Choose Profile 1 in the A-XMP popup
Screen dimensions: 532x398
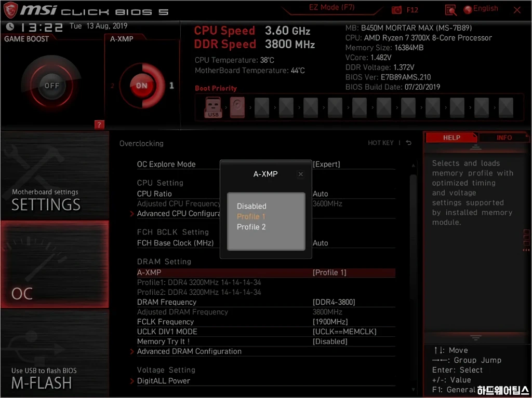[x=251, y=216]
